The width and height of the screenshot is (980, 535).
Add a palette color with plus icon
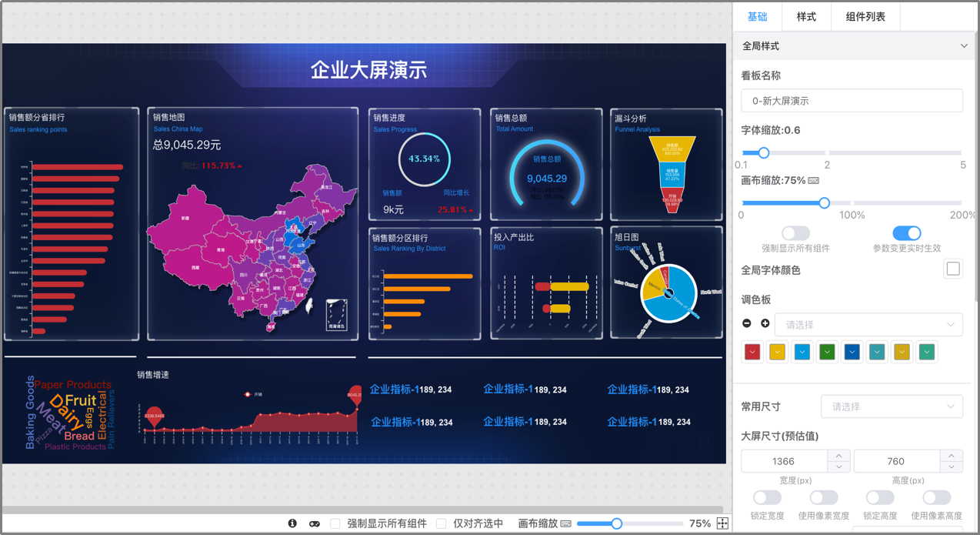pos(765,324)
